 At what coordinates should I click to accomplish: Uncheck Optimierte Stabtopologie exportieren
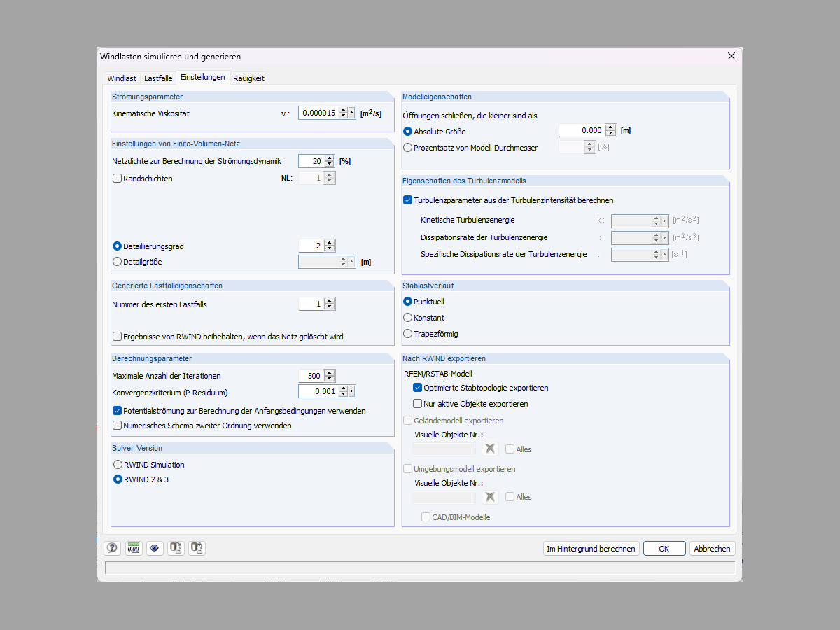(418, 387)
